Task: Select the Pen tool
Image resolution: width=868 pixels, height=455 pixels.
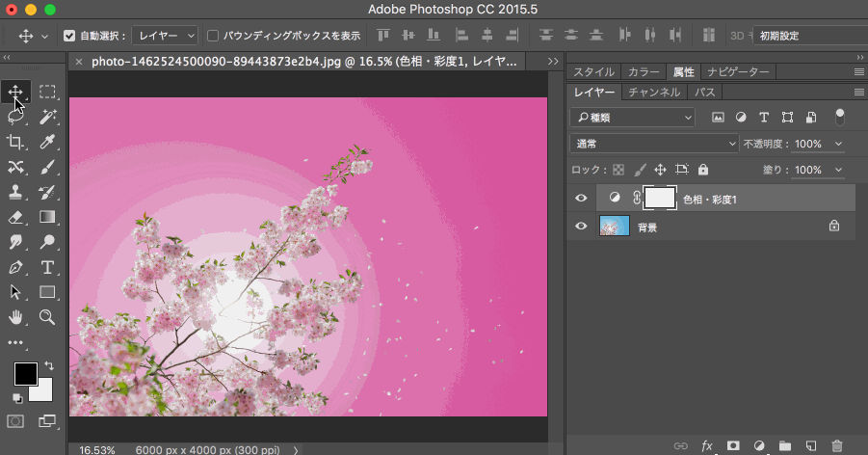Action: pyautogui.click(x=16, y=267)
